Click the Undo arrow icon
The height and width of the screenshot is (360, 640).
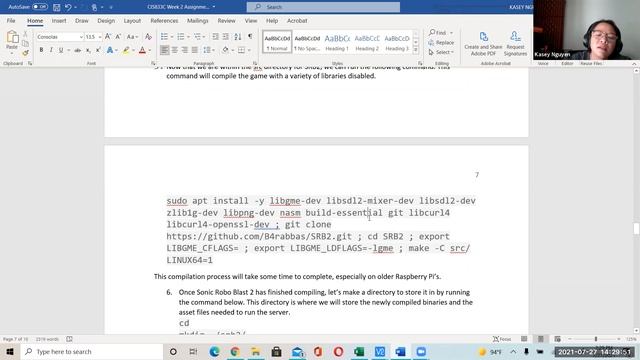pos(68,7)
